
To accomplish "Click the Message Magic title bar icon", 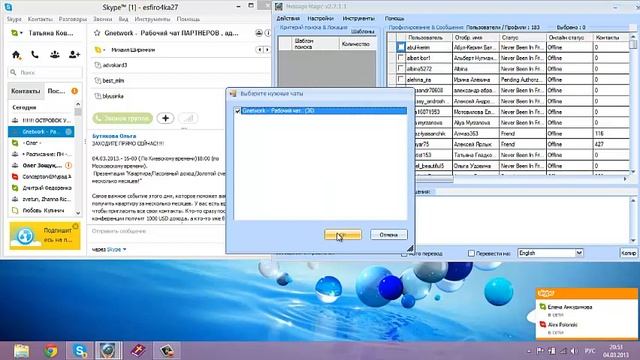I will 279,7.
